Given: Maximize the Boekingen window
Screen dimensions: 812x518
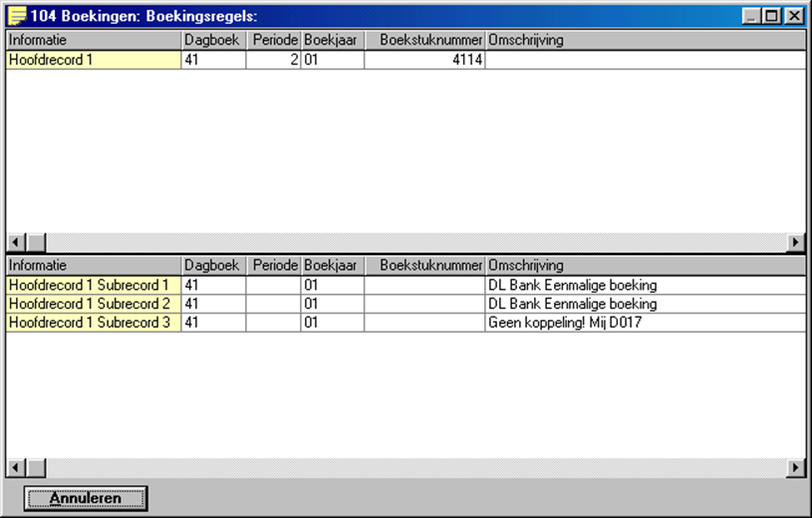Looking at the screenshot, I should click(771, 16).
